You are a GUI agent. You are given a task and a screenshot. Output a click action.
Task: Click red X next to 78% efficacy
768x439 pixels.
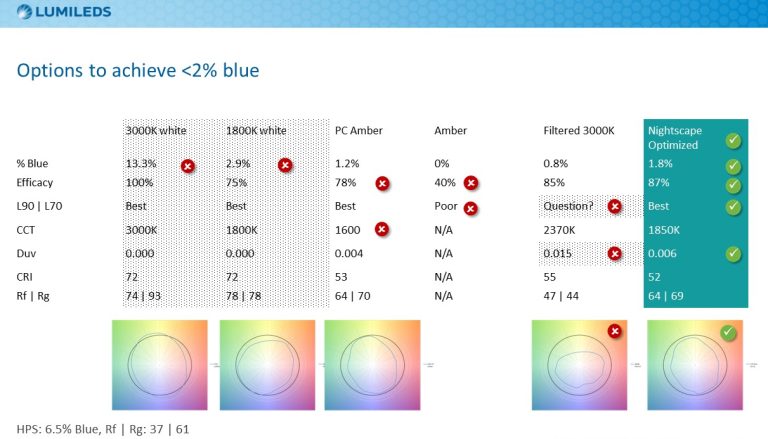click(x=383, y=183)
